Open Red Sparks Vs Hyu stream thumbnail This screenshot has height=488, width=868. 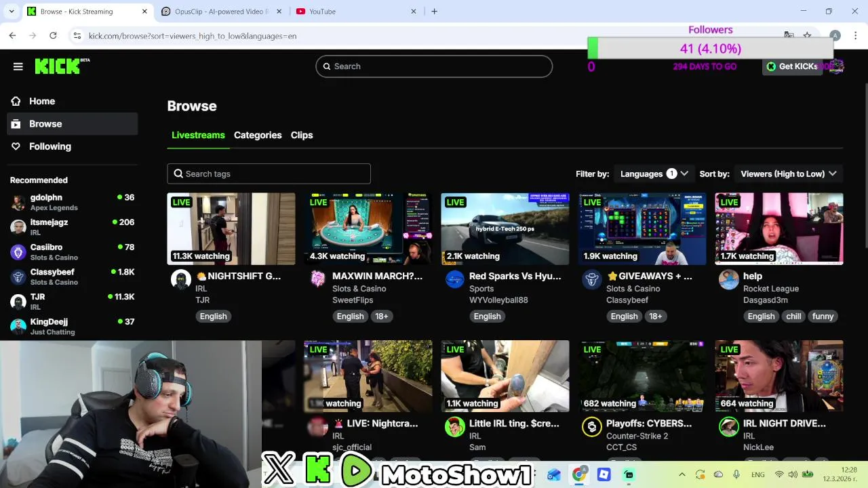[505, 228]
